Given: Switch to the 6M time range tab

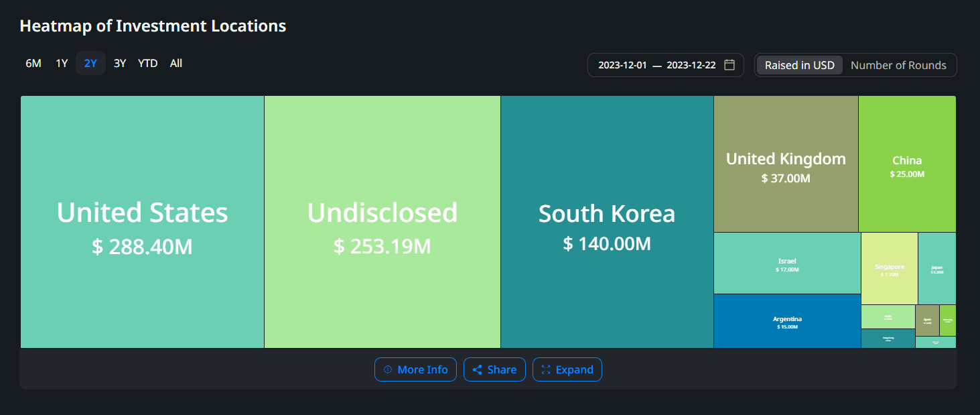Looking at the screenshot, I should click(33, 62).
